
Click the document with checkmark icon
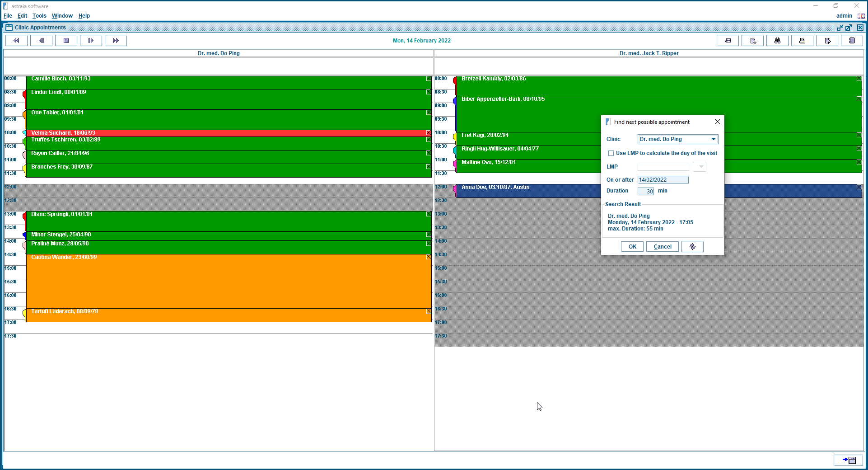pos(827,41)
